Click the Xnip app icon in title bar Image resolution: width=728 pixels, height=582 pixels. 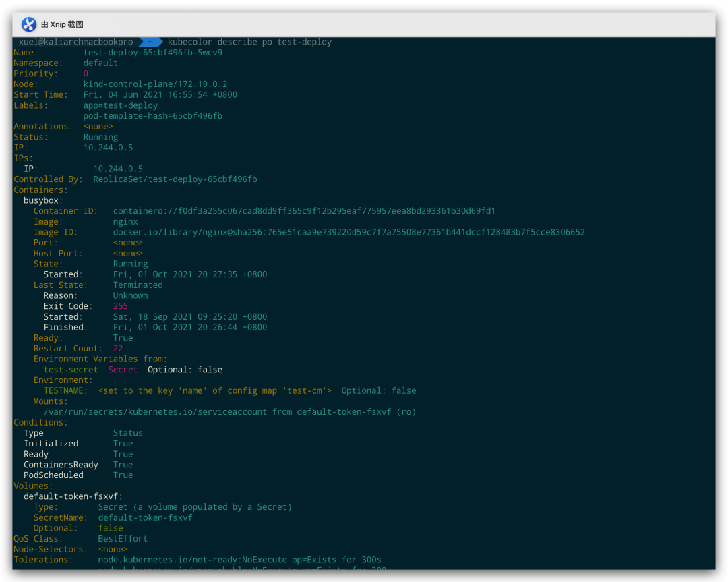(x=29, y=24)
